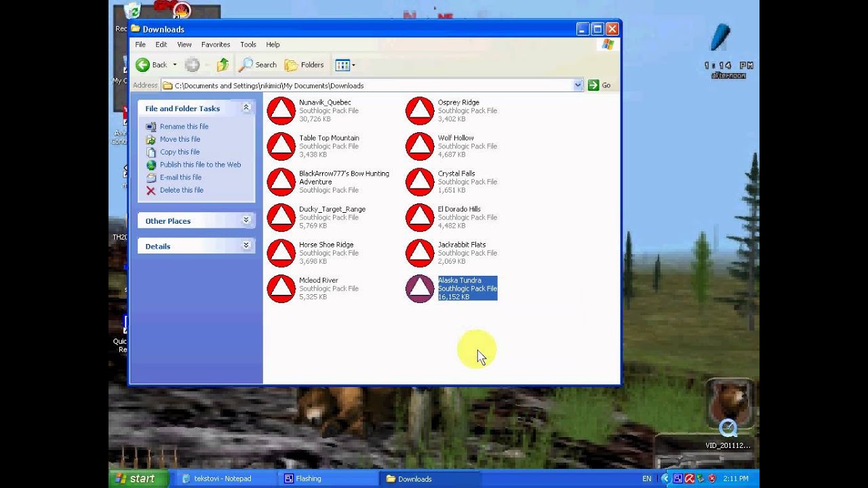868x488 pixels.
Task: Open the Tools menu
Action: [248, 45]
